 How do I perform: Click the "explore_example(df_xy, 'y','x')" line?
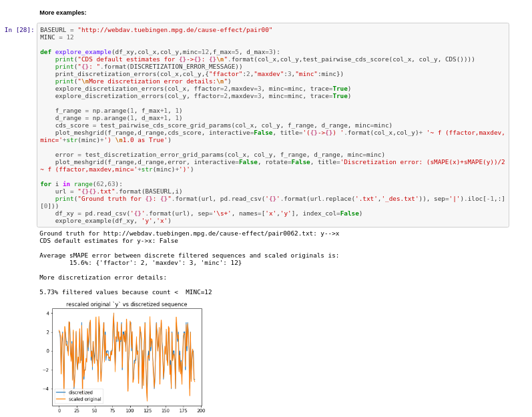113,221
